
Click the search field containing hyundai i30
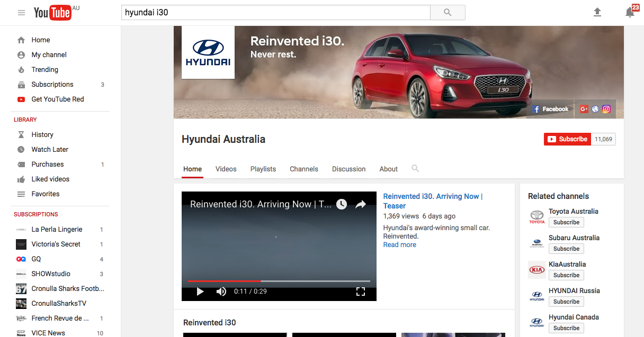[x=275, y=12]
